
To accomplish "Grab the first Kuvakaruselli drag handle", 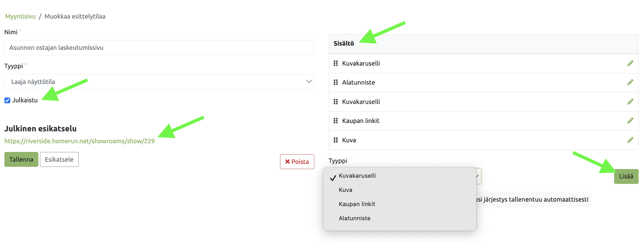I will click(335, 63).
